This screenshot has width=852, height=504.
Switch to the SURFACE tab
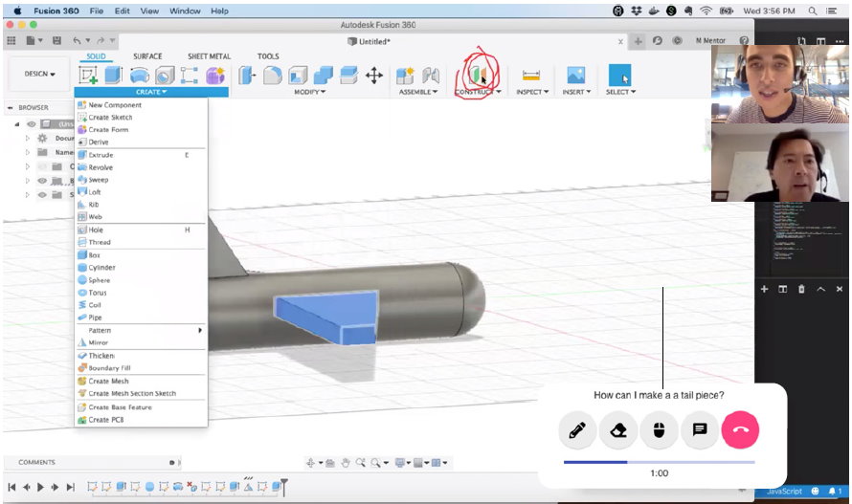147,55
